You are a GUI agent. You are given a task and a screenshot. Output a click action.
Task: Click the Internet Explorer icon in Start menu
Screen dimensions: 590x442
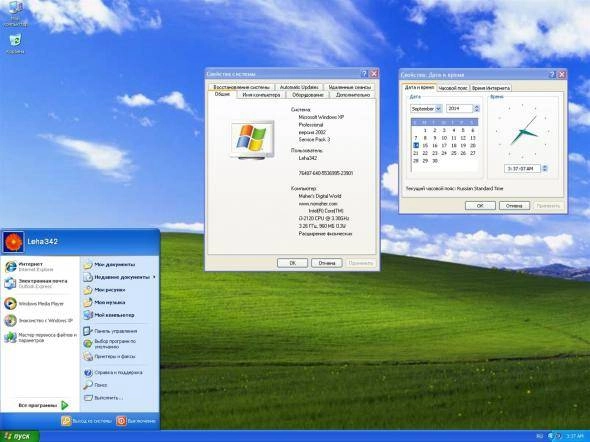tap(11, 266)
